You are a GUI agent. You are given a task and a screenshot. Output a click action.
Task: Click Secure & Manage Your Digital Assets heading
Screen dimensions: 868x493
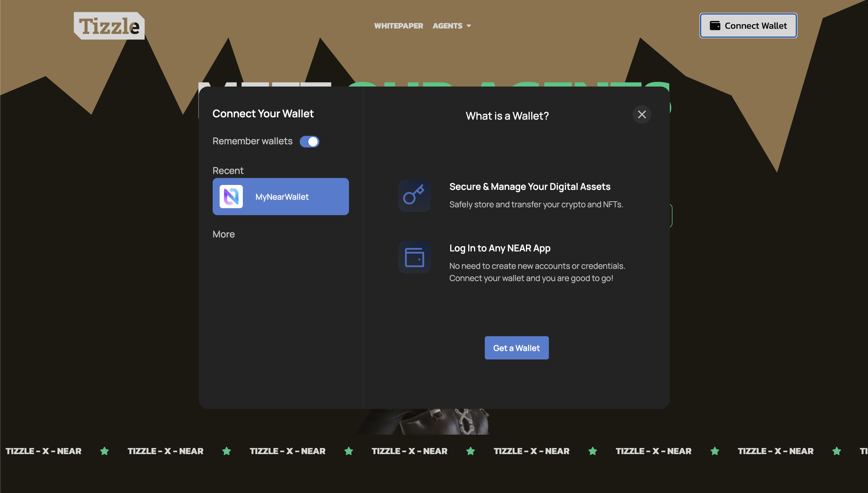point(529,187)
